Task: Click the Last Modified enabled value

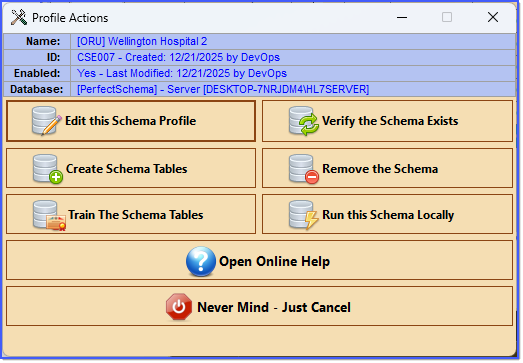Action: pyautogui.click(x=182, y=73)
